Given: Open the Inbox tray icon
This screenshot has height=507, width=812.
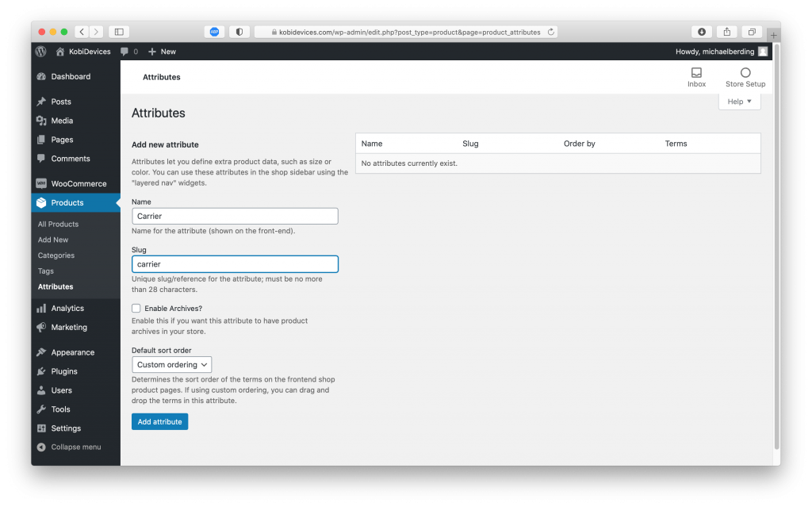Looking at the screenshot, I should click(x=696, y=72).
